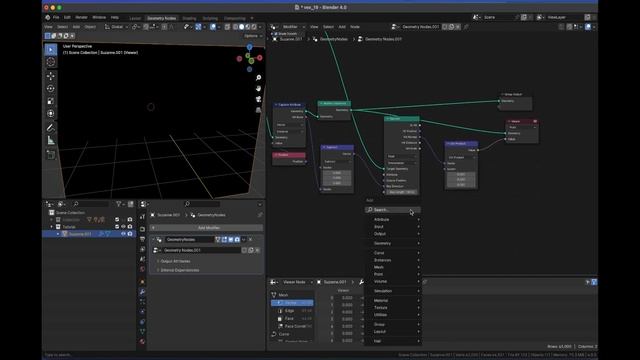Expand Internal Dependencies panel
Screen dimensions: 640x360
(180, 270)
